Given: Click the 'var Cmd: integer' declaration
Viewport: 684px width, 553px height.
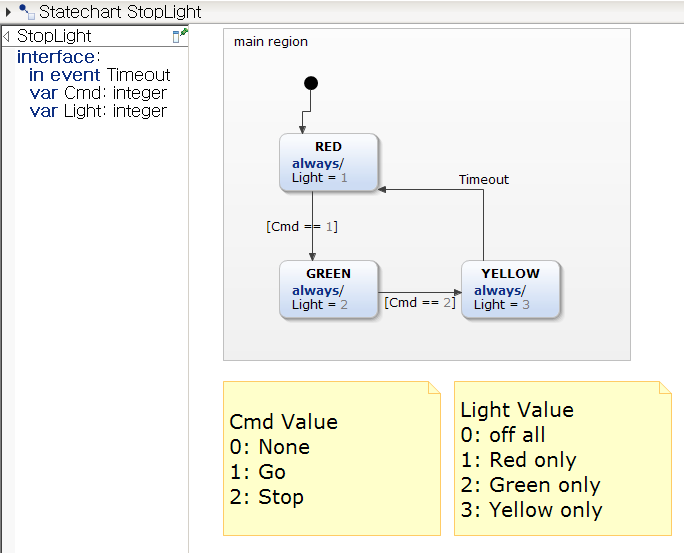Looking at the screenshot, I should [x=98, y=93].
